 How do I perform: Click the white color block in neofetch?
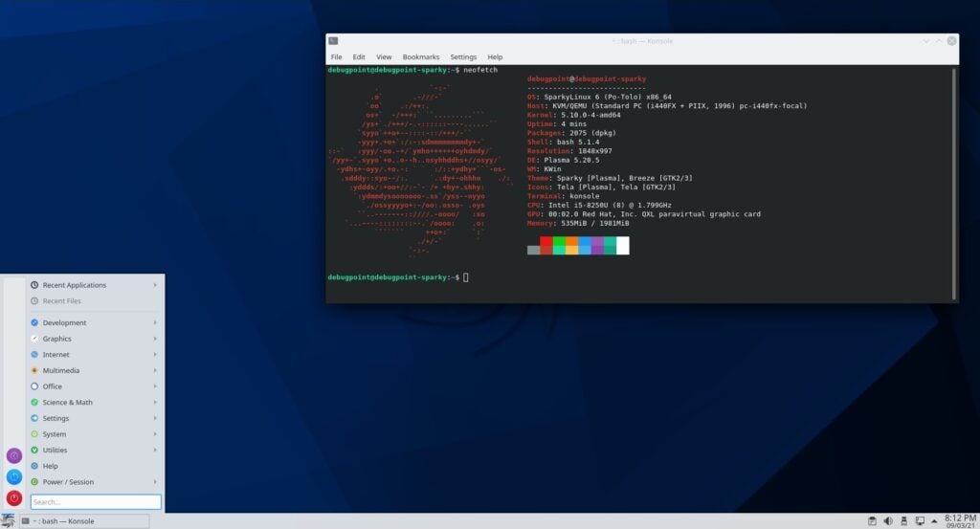point(622,246)
